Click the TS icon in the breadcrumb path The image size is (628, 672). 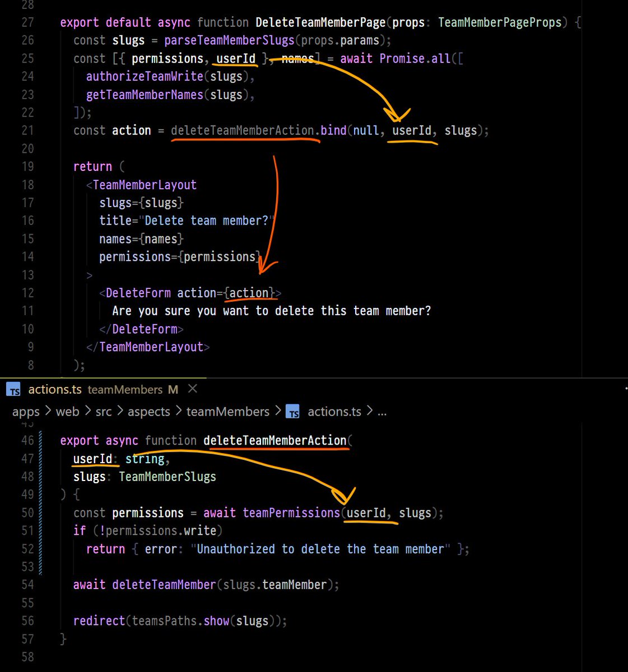293,412
